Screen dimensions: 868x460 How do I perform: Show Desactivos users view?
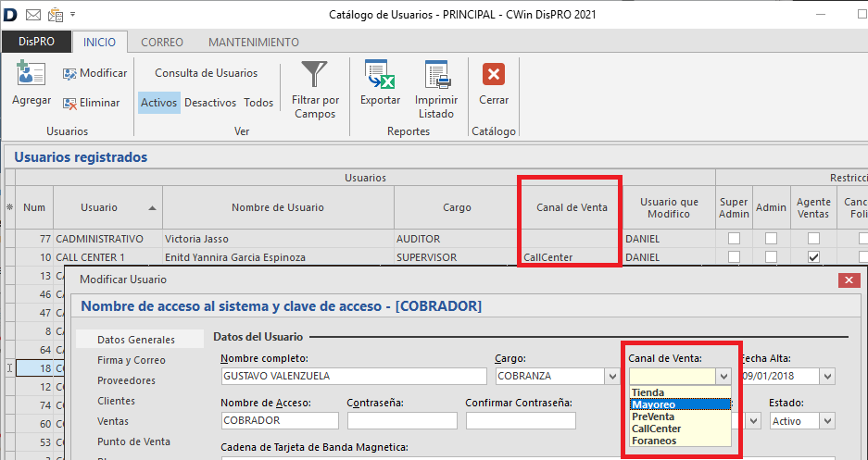pos(210,103)
